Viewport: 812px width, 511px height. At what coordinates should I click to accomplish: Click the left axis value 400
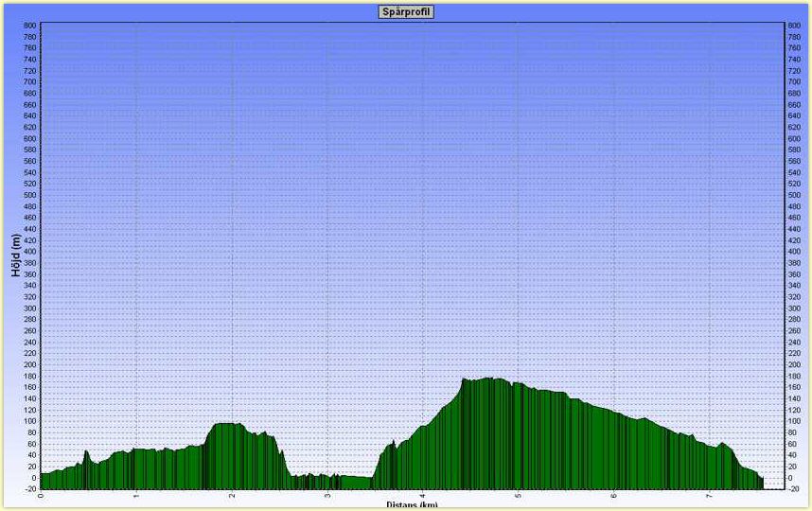tap(30, 252)
